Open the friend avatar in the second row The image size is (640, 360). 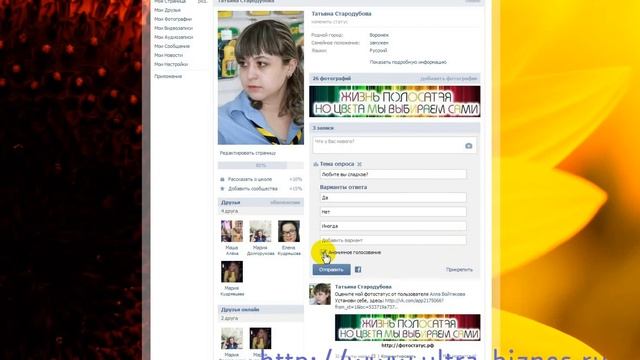[x=232, y=272]
